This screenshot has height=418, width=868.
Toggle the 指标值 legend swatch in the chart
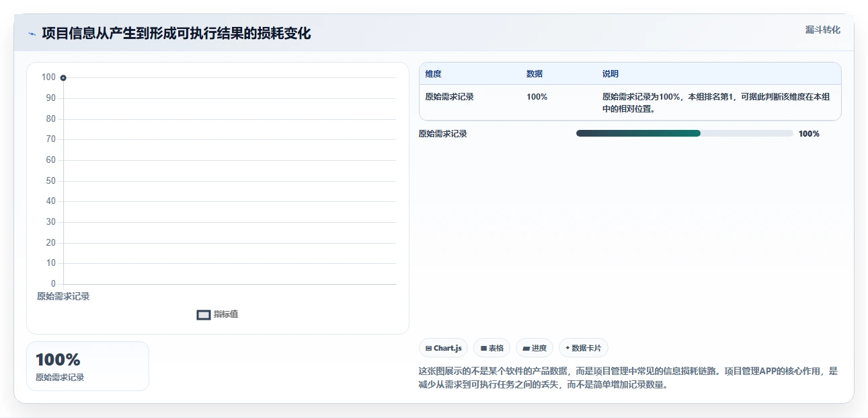pos(204,314)
